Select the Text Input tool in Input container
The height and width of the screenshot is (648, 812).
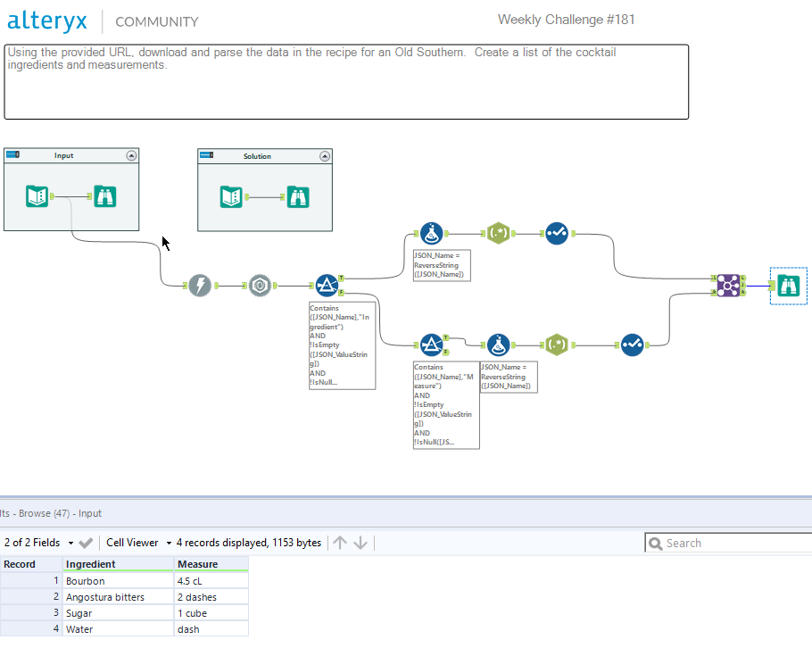pyautogui.click(x=37, y=196)
